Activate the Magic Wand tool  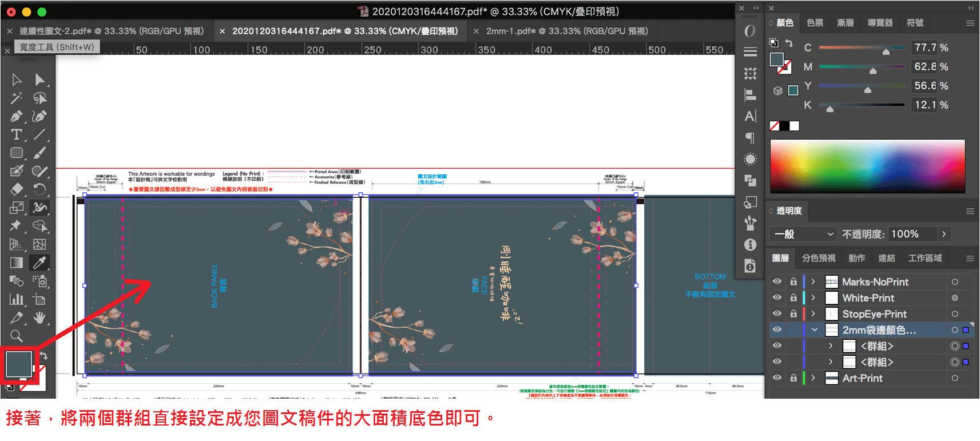point(17,98)
